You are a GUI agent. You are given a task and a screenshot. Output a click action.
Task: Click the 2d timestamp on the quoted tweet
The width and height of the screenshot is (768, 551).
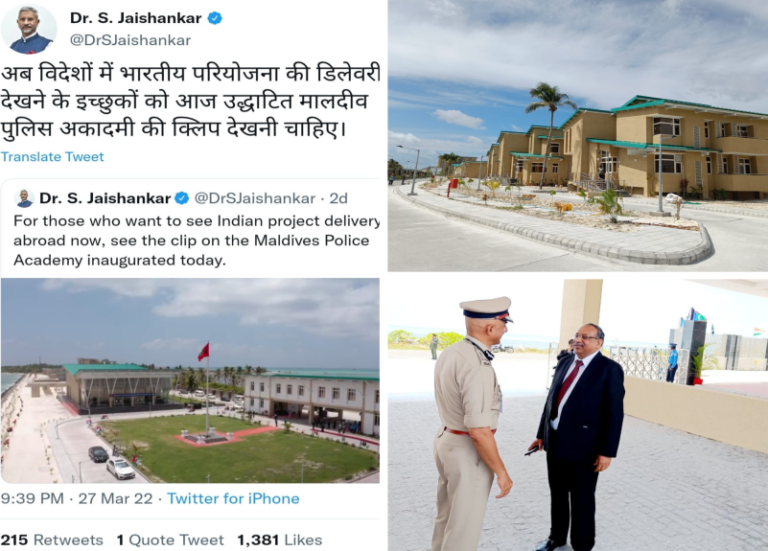338,198
